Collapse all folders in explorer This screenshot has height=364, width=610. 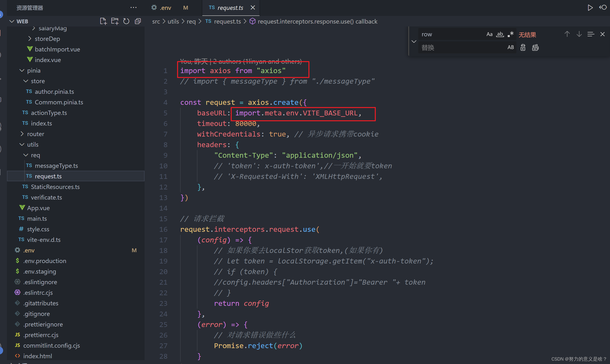point(138,21)
